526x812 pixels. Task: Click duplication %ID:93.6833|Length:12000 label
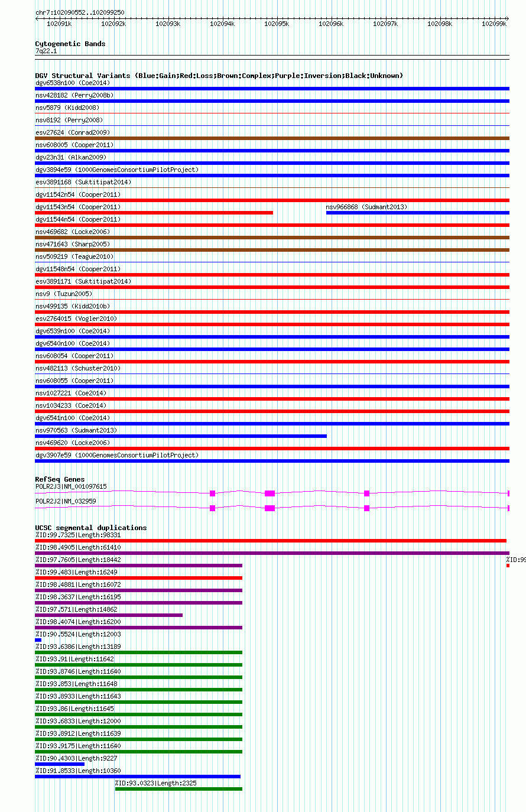[x=78, y=721]
